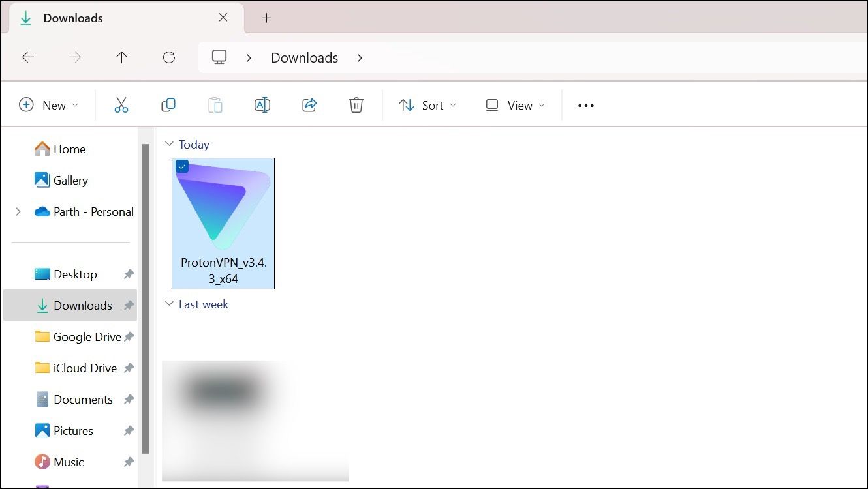Open the See more toolbar menu

point(585,105)
